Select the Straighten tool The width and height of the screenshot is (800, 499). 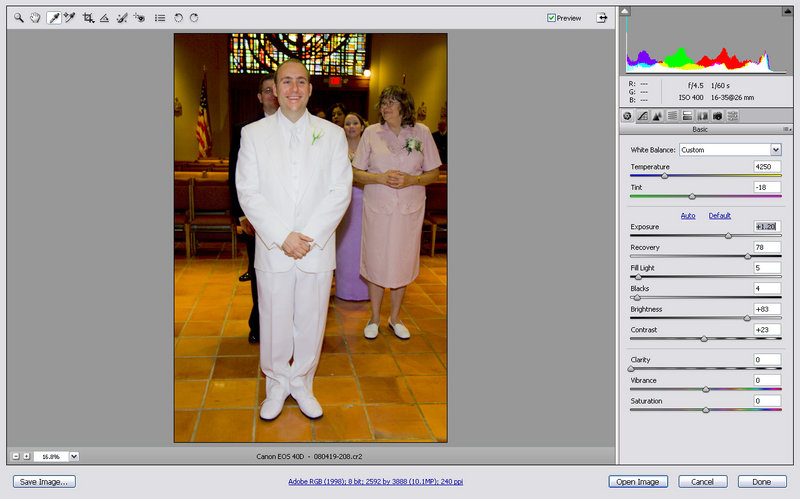pos(104,18)
